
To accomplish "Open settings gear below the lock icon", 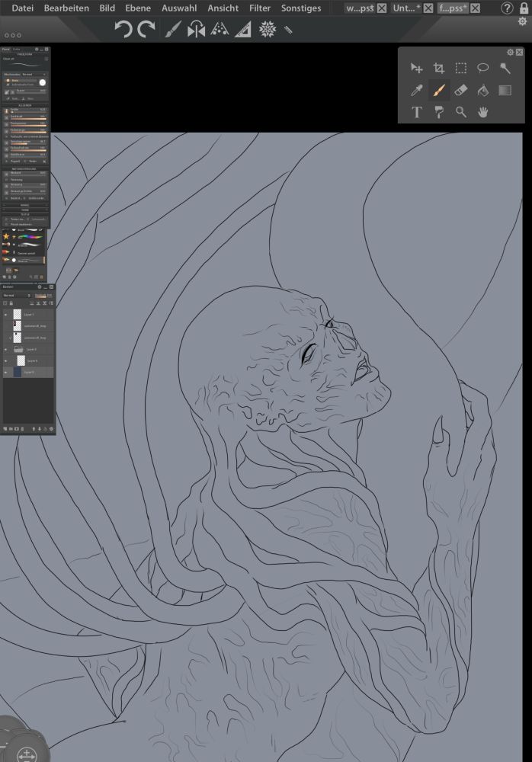I will point(522,21).
